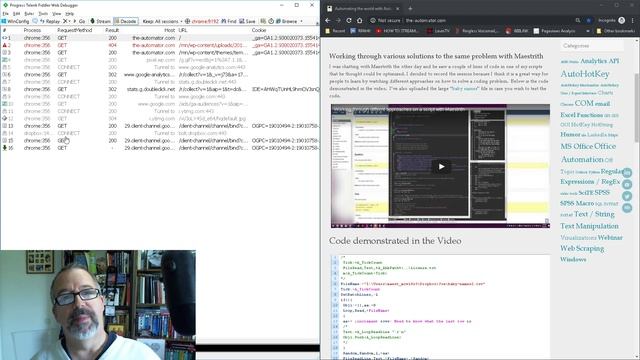Open the Edit menu in Fiddler
This screenshot has height=360, width=640.
tap(16, 13)
